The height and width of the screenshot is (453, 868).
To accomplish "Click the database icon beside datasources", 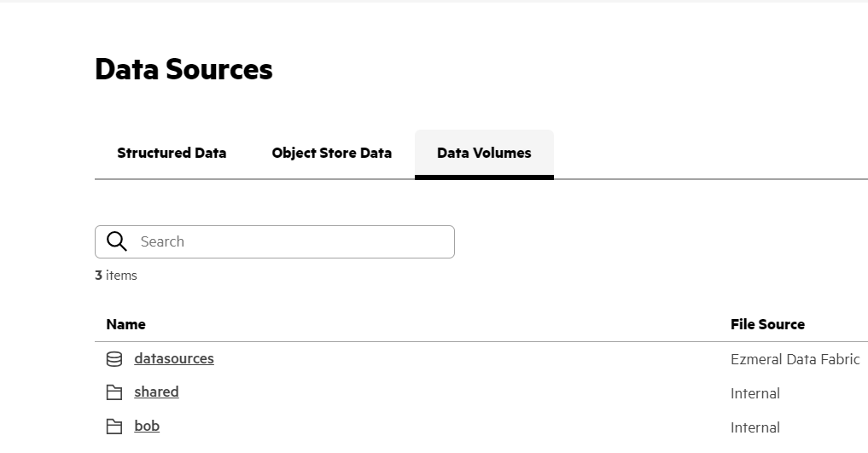I will coord(114,359).
